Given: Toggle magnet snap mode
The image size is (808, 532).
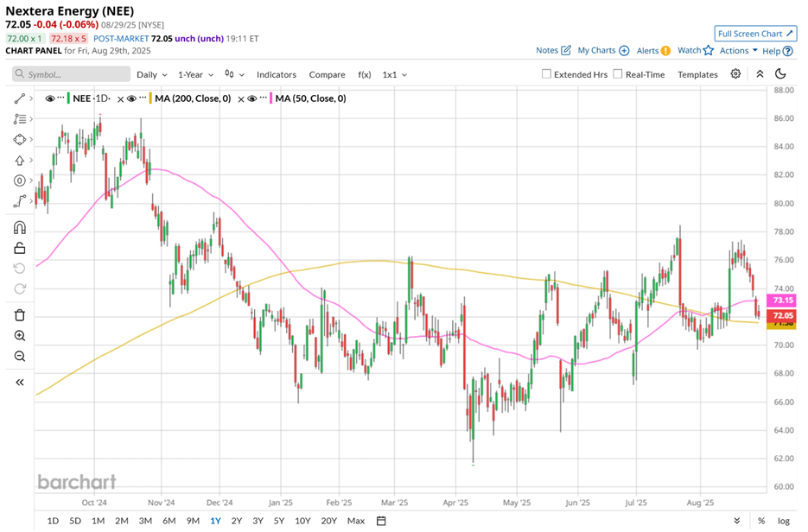Looking at the screenshot, I should coord(20,227).
